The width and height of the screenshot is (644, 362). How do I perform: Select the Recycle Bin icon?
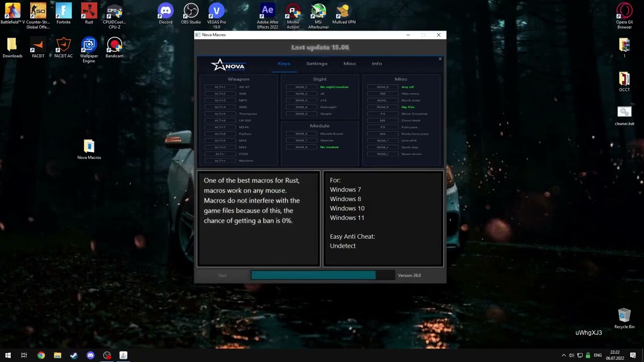coord(624,319)
